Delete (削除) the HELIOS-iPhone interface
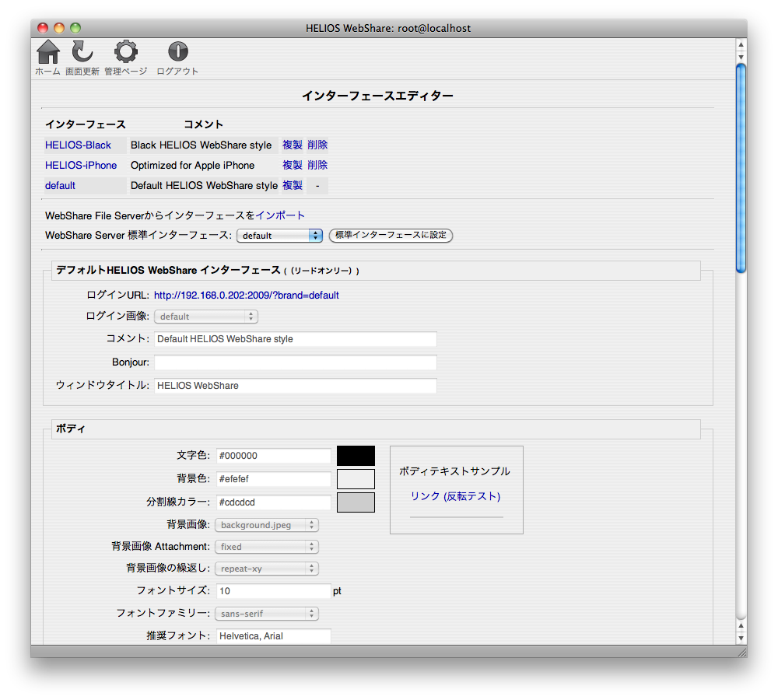Viewport: 778px width, 700px height. click(317, 165)
